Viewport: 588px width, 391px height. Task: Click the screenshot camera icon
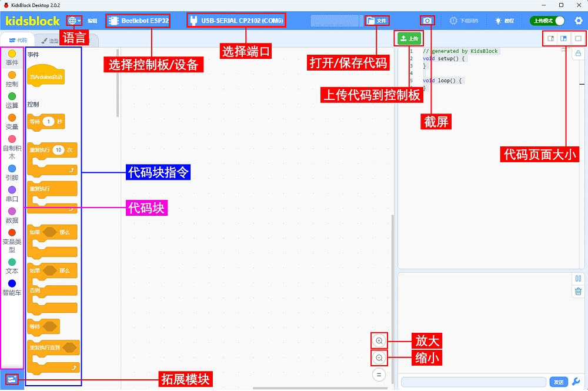point(427,21)
